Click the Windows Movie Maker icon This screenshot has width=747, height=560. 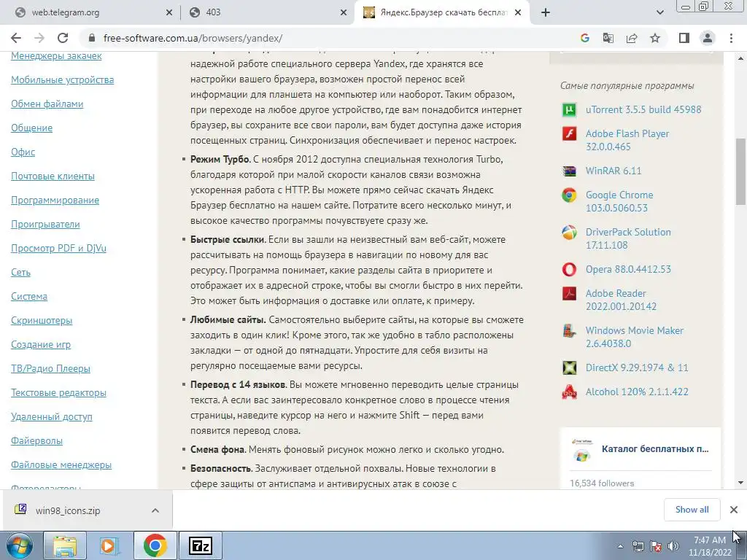coord(569,331)
